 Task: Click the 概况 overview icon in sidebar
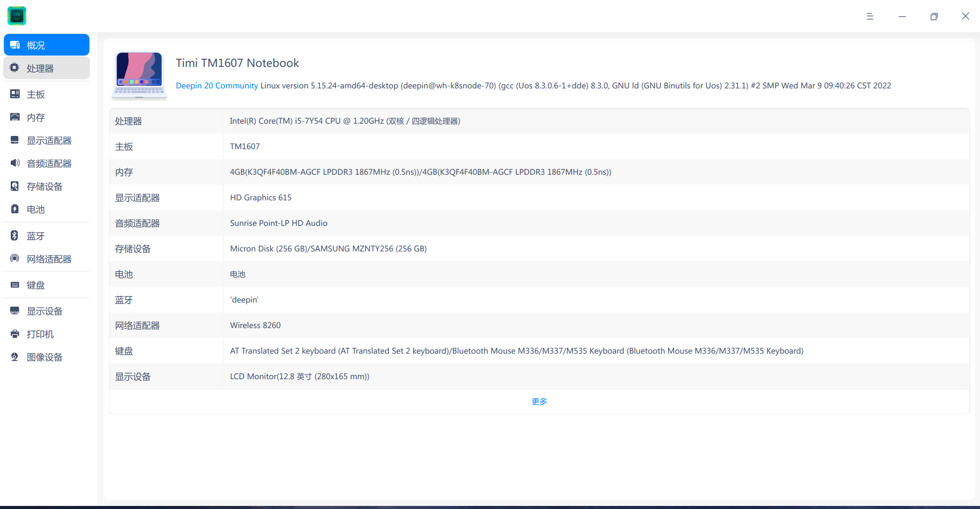pyautogui.click(x=15, y=45)
